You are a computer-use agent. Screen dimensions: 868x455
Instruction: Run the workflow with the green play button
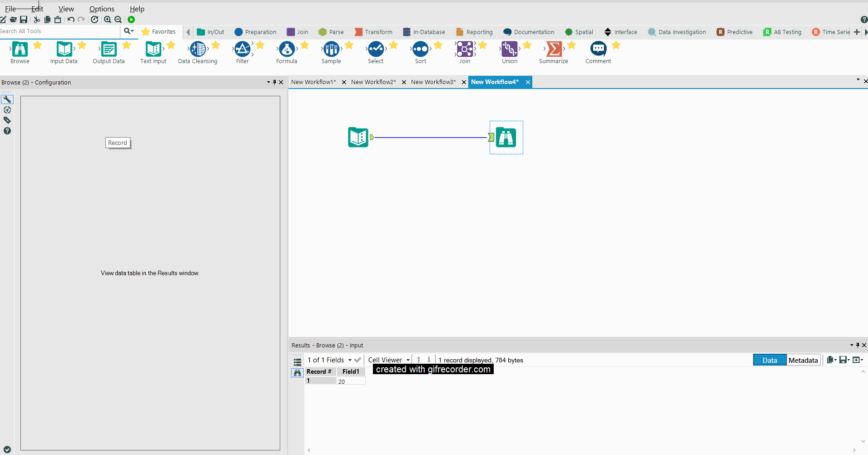click(131, 20)
